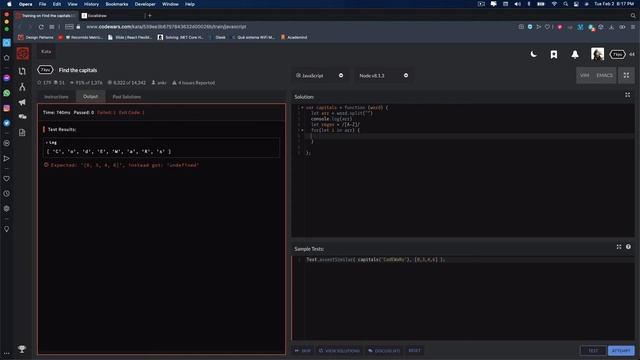The image size is (640, 360).
Task: Open Codewars sidebar docs icon
Action: pos(22,133)
